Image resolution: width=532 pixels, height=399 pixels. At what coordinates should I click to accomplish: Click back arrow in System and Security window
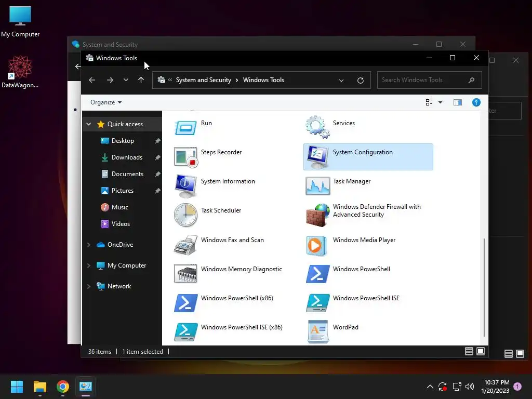pos(77,66)
